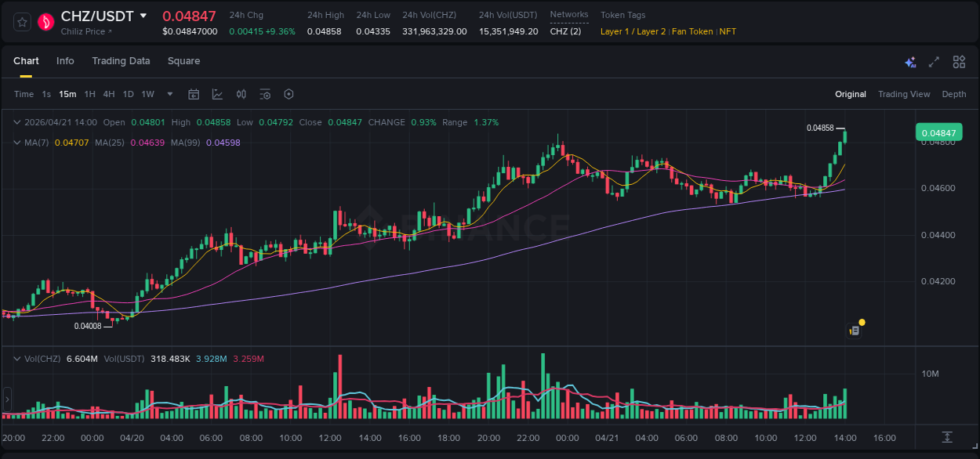
Task: Open the CHZ/USDT pair selector dropdown
Action: (143, 15)
